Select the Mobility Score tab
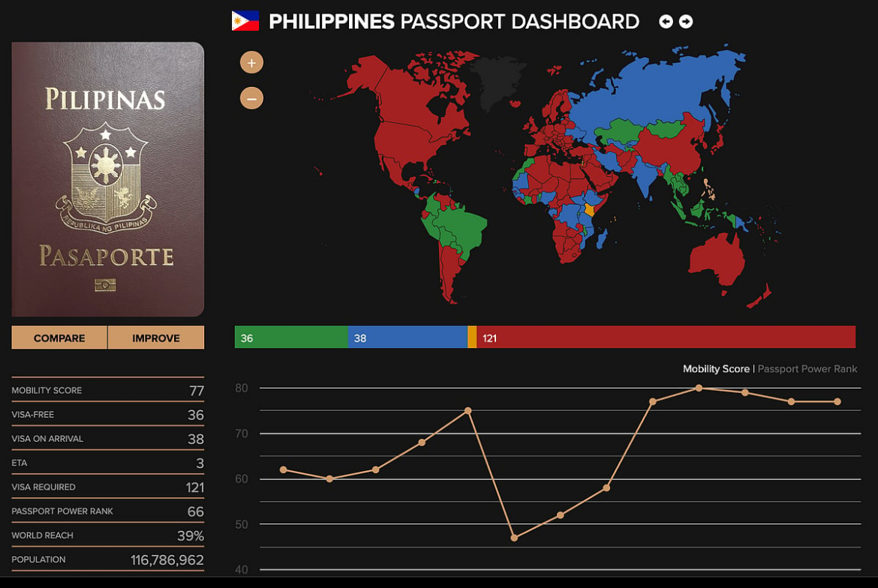 717,369
